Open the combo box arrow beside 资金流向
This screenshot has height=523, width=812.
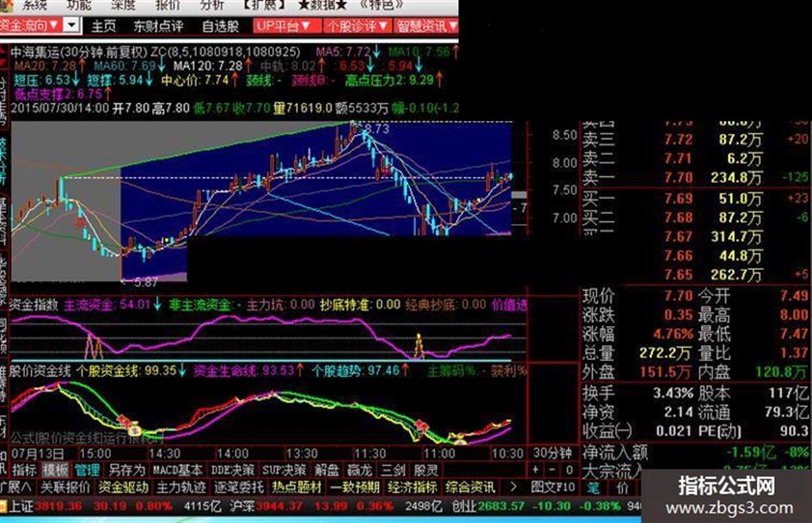point(73,24)
